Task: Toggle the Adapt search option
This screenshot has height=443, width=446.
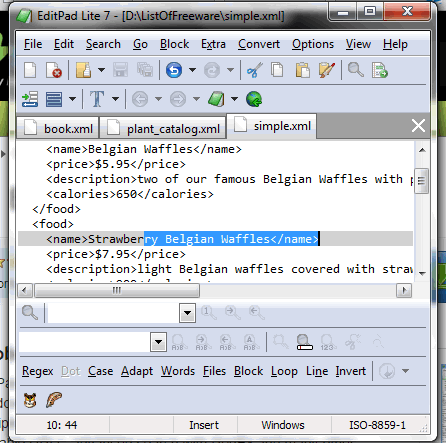Action: pos(137,371)
